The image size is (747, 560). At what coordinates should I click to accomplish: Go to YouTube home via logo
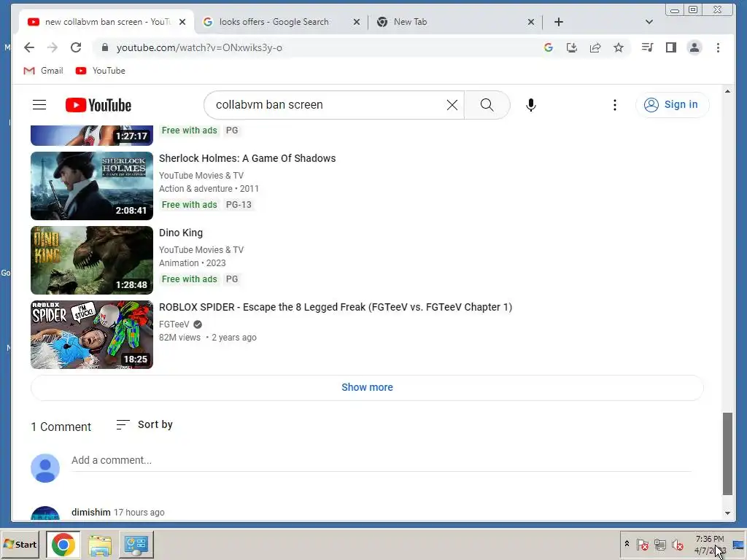(x=98, y=105)
